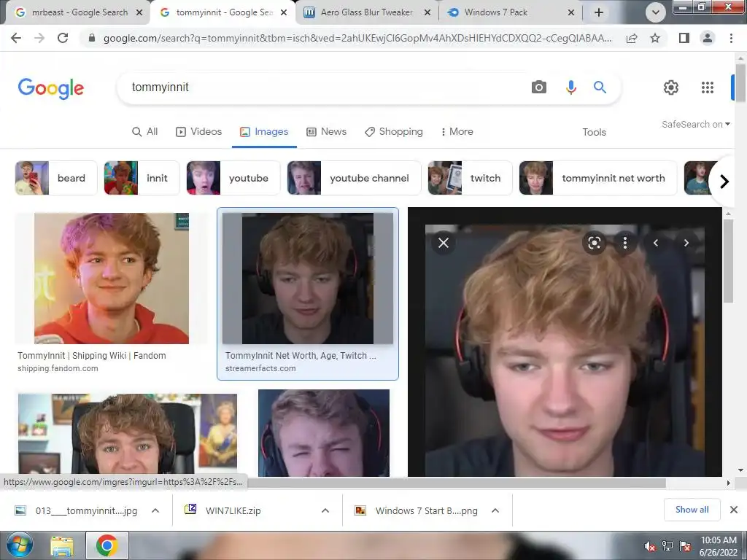Show clock and date in tray
This screenshot has height=560, width=747.
click(718, 545)
